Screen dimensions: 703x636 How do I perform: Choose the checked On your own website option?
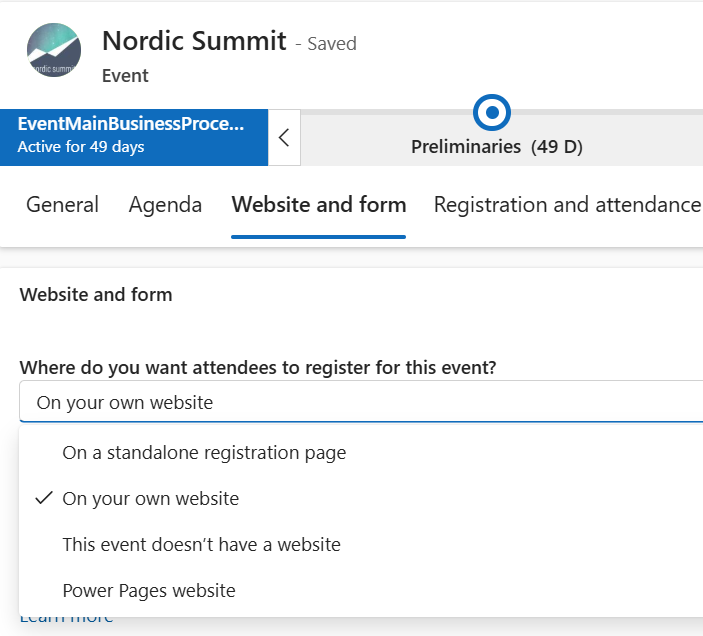361,498
